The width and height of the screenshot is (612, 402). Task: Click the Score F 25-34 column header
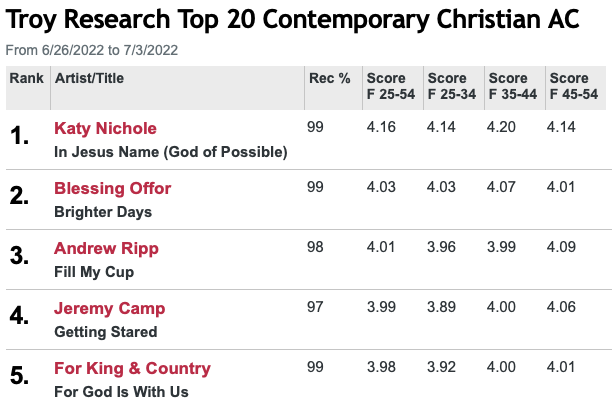click(x=449, y=86)
